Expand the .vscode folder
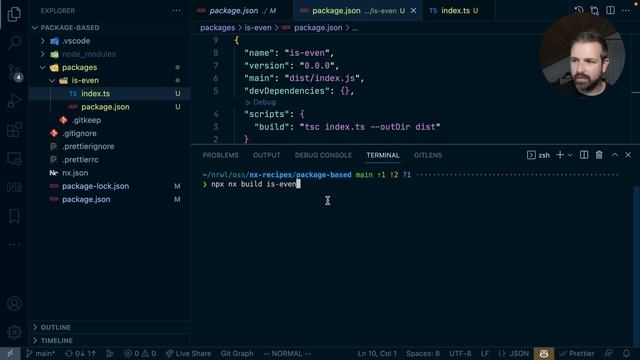 [42, 41]
